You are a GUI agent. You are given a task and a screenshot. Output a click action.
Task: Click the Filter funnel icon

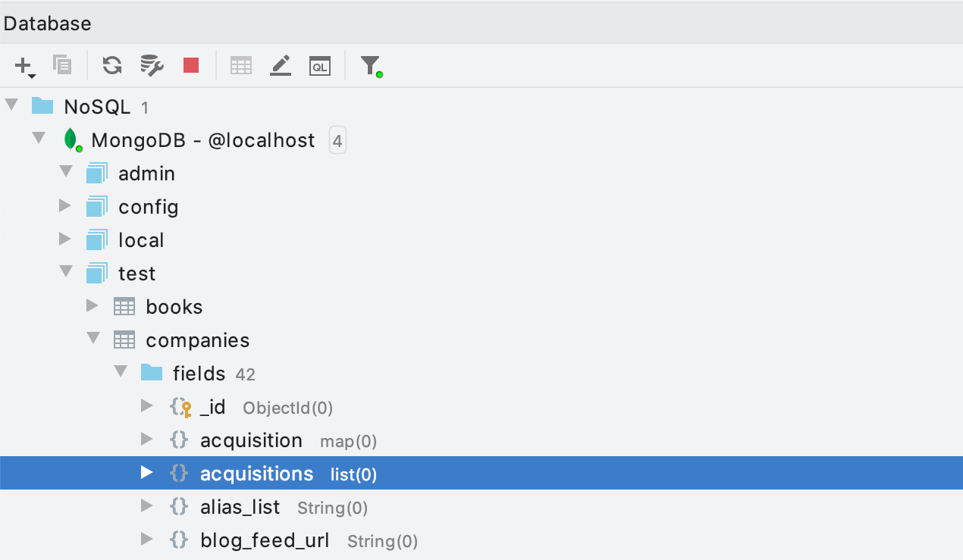tap(370, 66)
